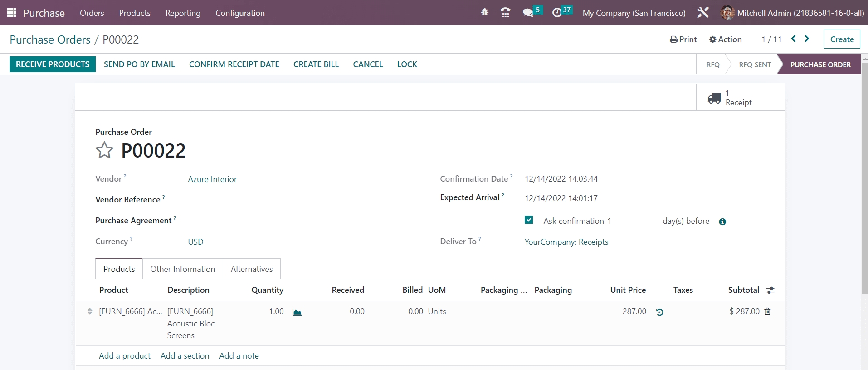Uncheck the Ask confirmation checkbox
Screen dimensions: 868x370
tap(529, 220)
